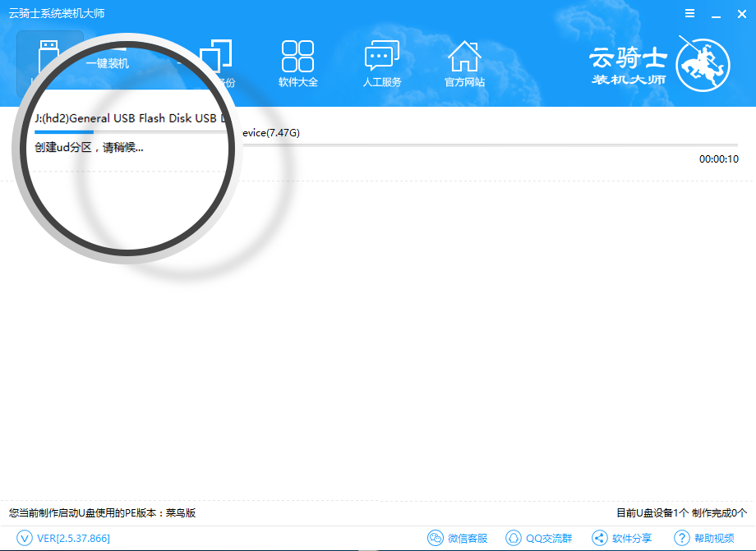Click the window title 云骑士系统装机大师

point(57,13)
